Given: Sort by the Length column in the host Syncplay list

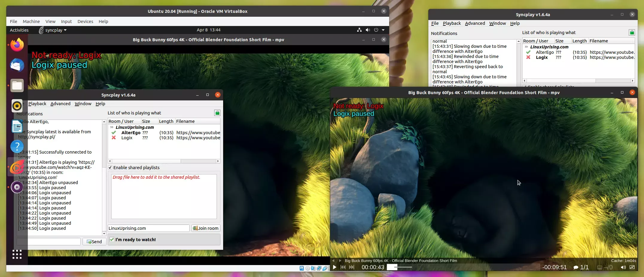Looking at the screenshot, I should [579, 41].
